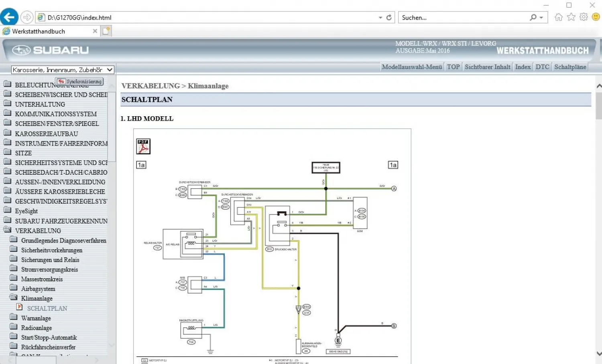Click the favorites star icon

pyautogui.click(x=571, y=17)
